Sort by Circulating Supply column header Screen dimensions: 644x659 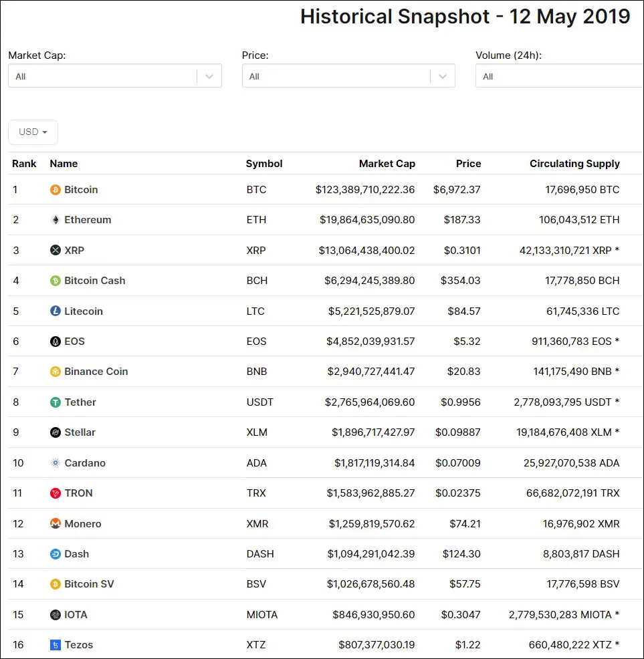pos(574,164)
